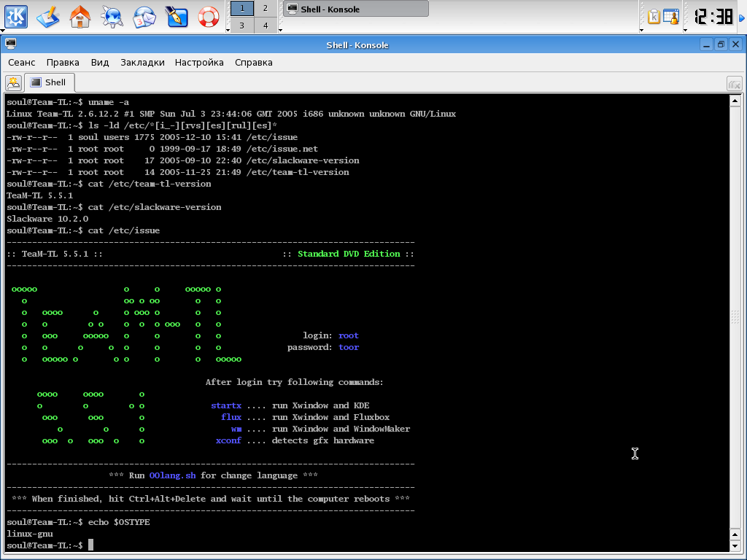Open the KMail envelope icon

[x=144, y=17]
